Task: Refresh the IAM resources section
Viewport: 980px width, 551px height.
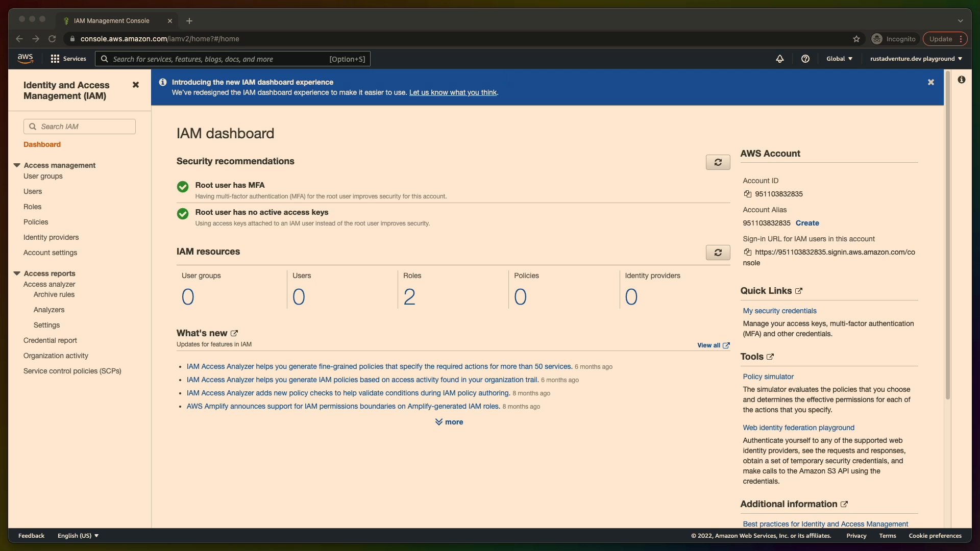Action: pyautogui.click(x=718, y=253)
